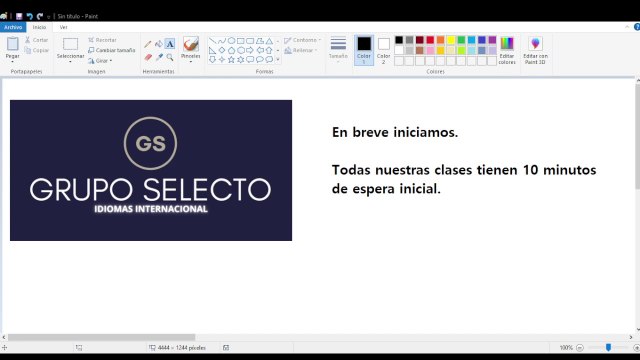
Task: Open the Rellenar fill dropdown
Action: pyautogui.click(x=301, y=50)
